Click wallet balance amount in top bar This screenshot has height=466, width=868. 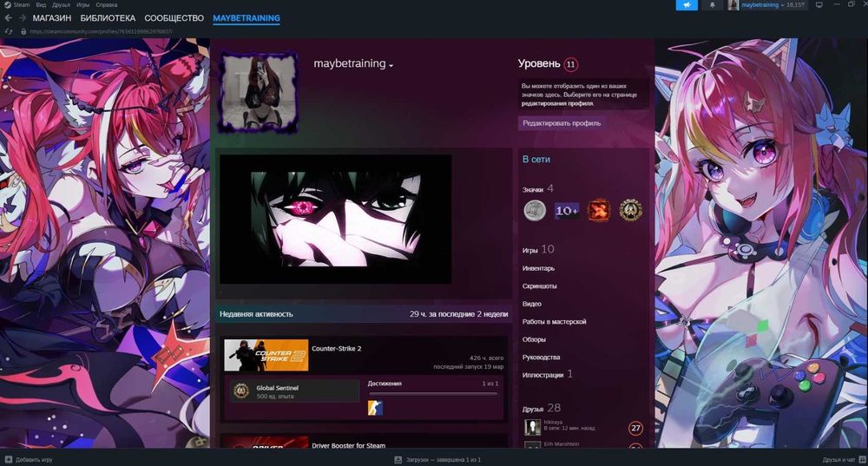pyautogui.click(x=795, y=5)
